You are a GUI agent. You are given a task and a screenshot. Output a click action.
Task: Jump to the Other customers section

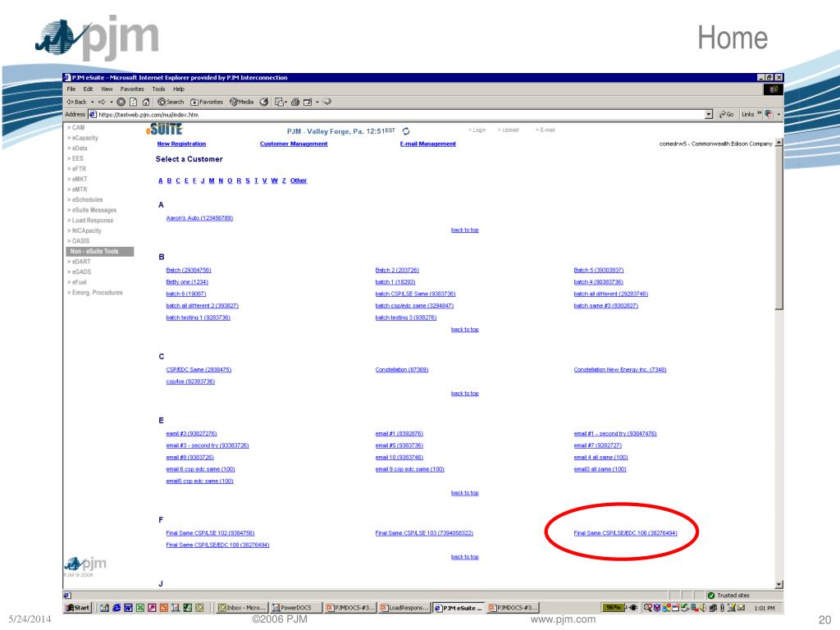click(x=299, y=180)
